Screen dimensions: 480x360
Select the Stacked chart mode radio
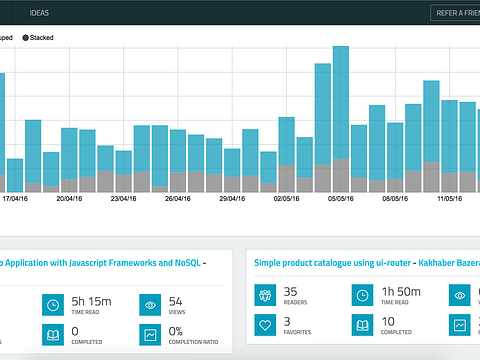(x=38, y=38)
